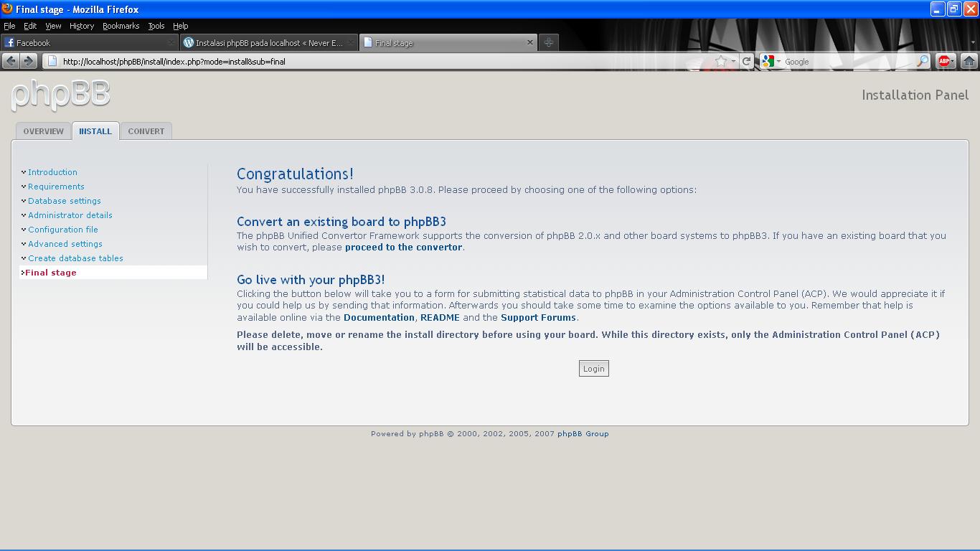
Task: Close the Final stage tab
Action: (530, 42)
